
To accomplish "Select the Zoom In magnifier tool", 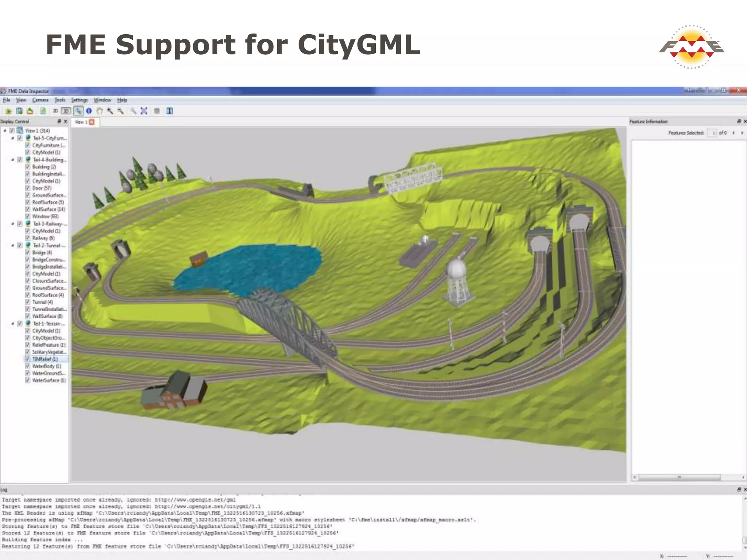I will pyautogui.click(x=110, y=111).
